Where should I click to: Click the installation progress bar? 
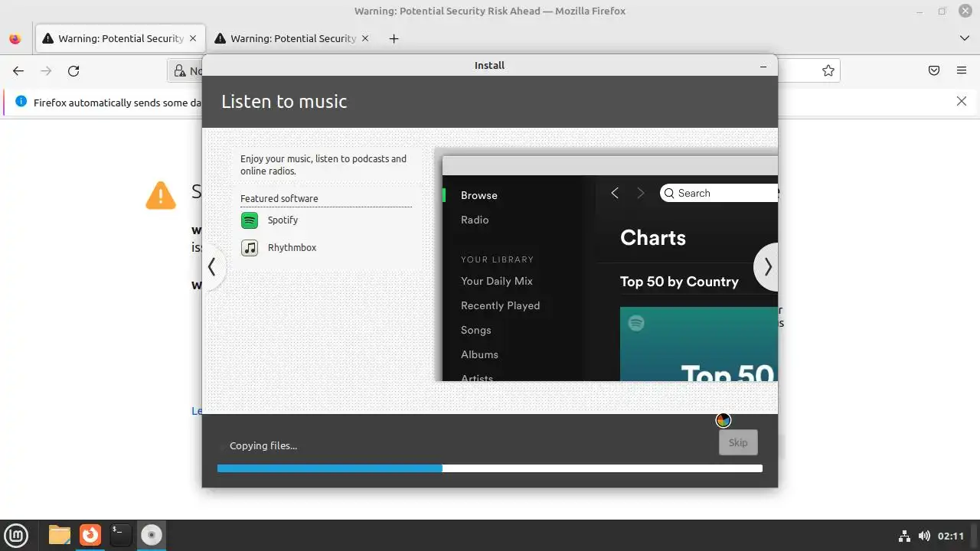point(490,468)
